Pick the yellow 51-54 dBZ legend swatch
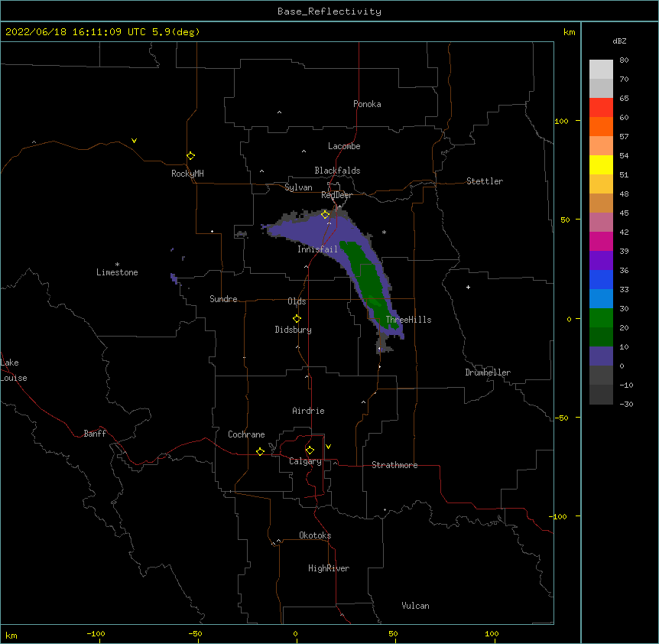This screenshot has height=644, width=659. click(601, 164)
